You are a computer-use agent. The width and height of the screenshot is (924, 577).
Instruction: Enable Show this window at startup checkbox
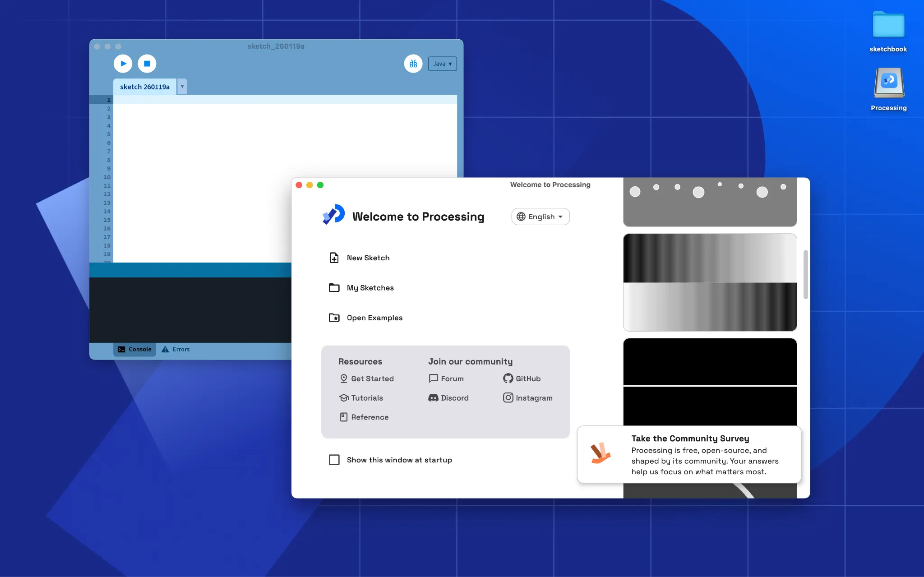[334, 460]
